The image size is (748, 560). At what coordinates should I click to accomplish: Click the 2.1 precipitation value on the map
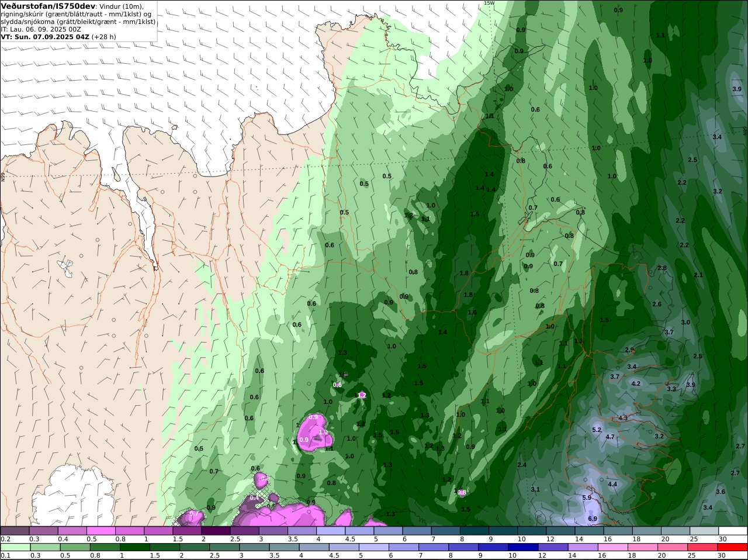(x=698, y=275)
